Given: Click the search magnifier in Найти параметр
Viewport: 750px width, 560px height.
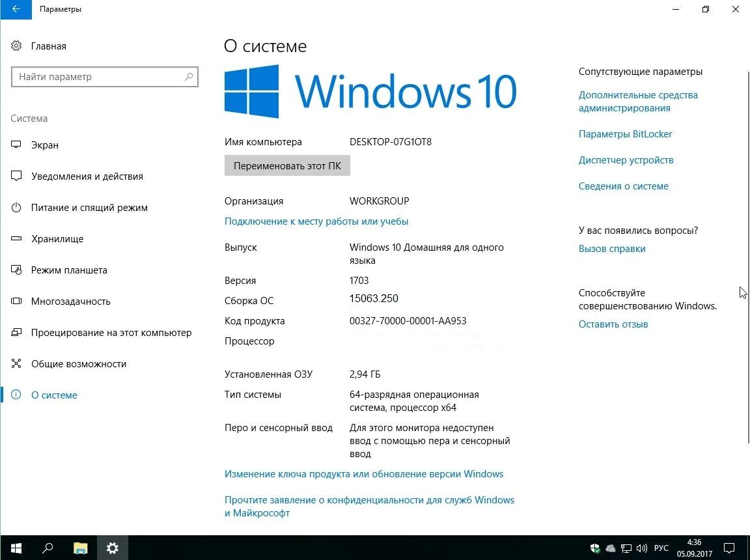Looking at the screenshot, I should pyautogui.click(x=189, y=77).
